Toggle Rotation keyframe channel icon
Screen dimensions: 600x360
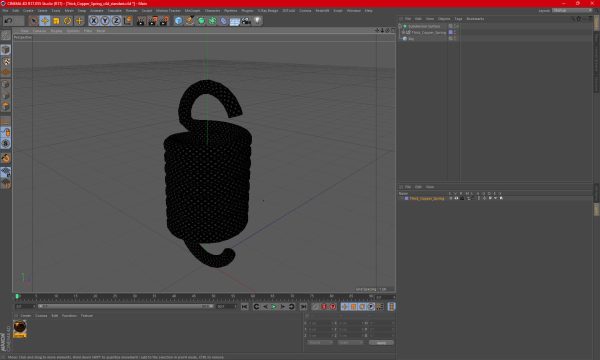[362, 307]
